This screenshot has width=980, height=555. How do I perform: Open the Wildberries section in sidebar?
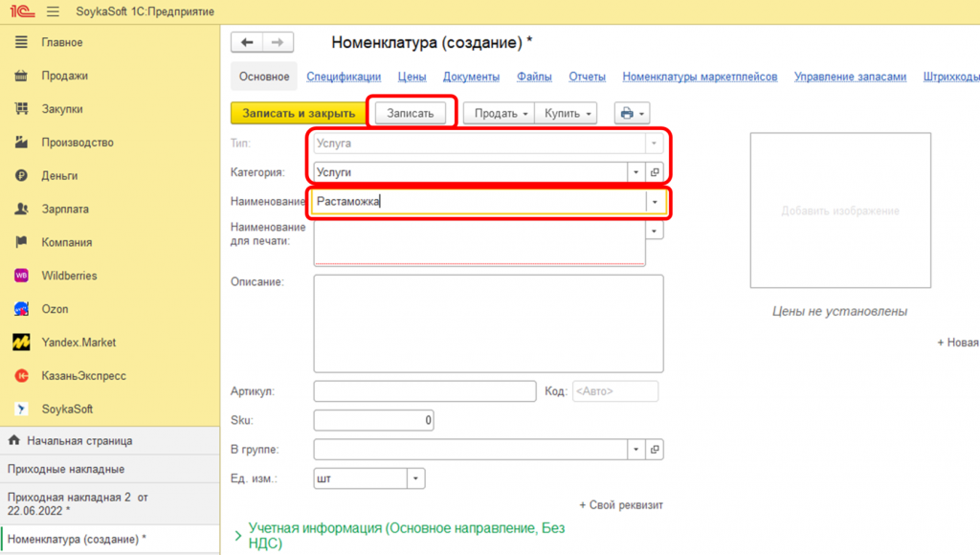pyautogui.click(x=69, y=276)
